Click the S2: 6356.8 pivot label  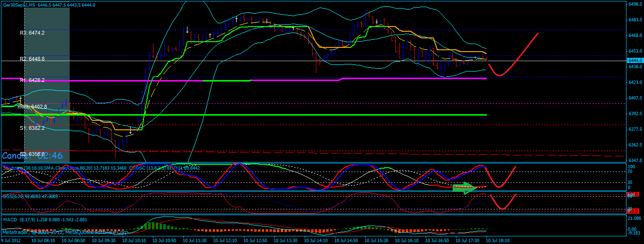(x=32, y=154)
